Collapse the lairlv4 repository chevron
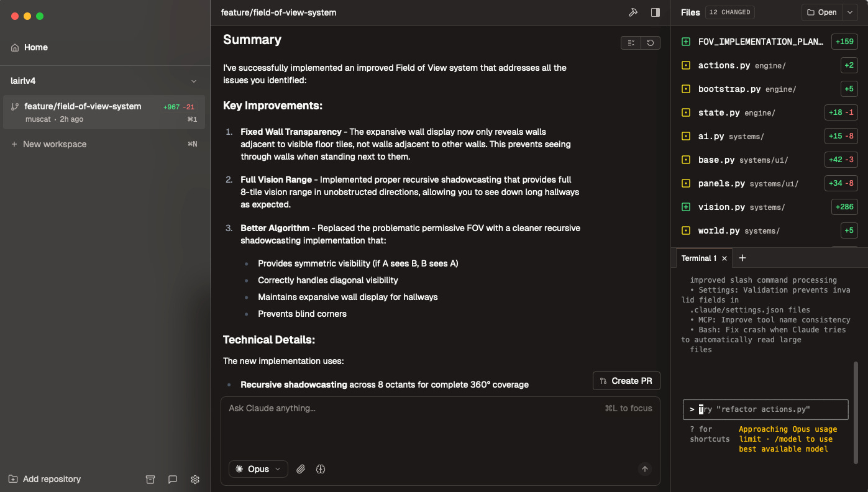This screenshot has width=868, height=492. [x=194, y=81]
